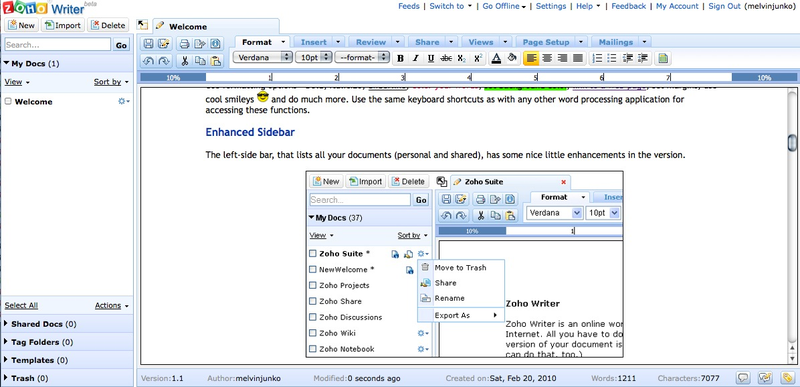Switch to the Page Setup tab

coord(545,42)
